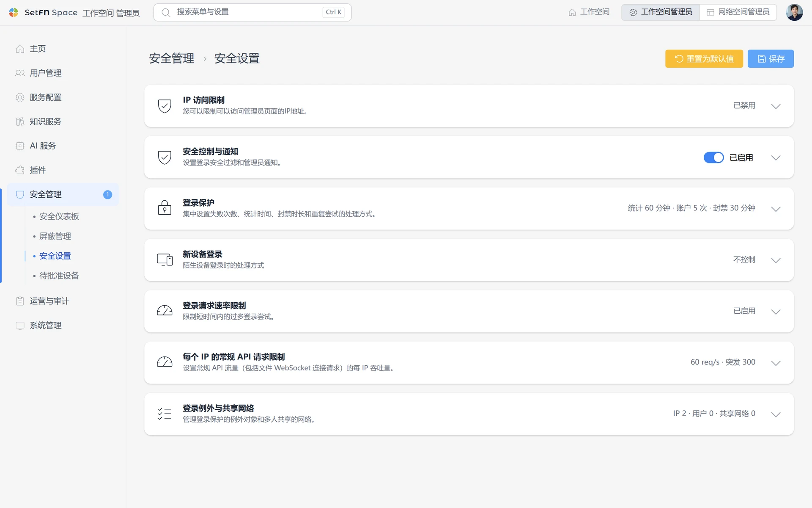812x508 pixels.
Task: Expand the 登录请求速率限制 section chevron
Action: 776,312
